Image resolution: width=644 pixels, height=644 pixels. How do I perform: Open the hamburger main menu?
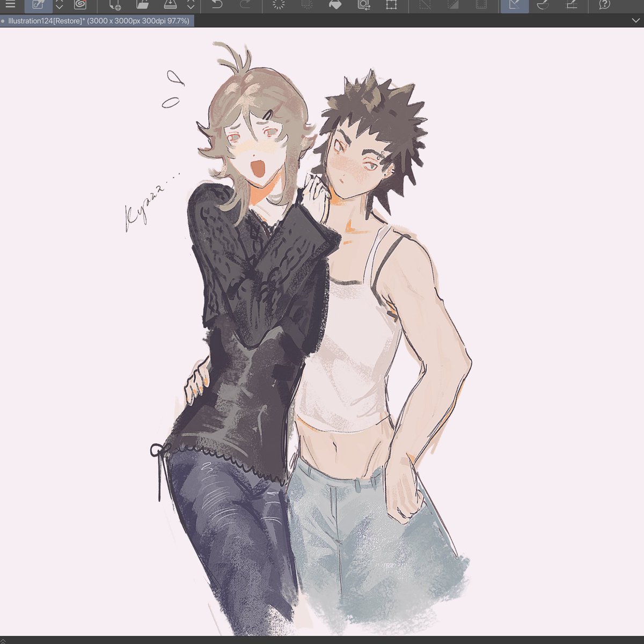click(x=10, y=6)
